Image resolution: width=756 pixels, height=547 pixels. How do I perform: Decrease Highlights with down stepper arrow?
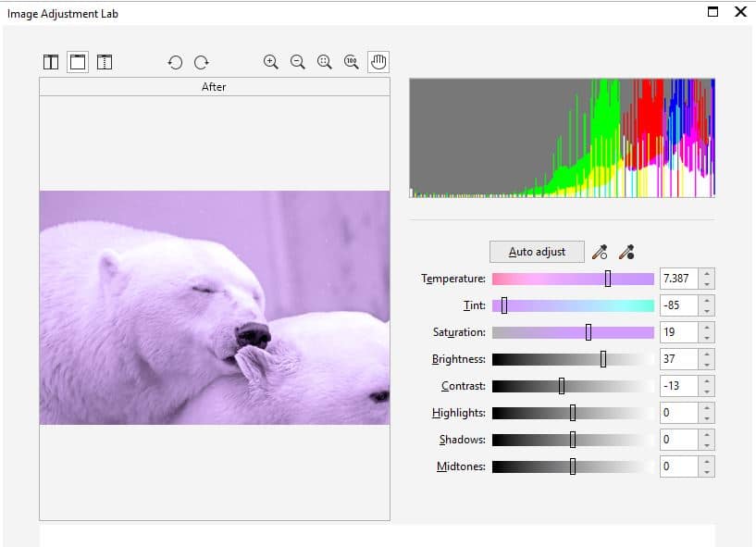[707, 417]
